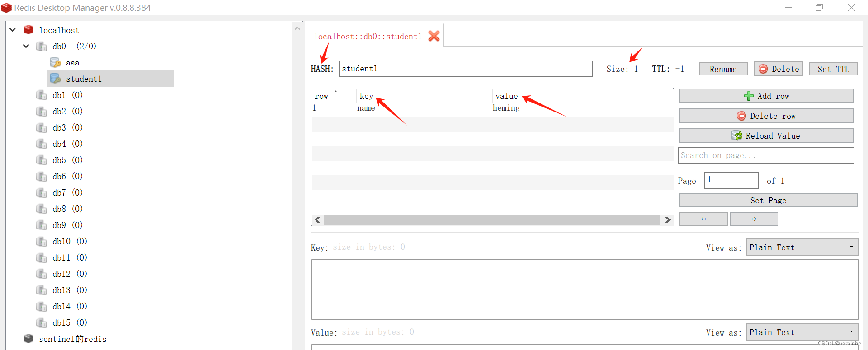The width and height of the screenshot is (868, 350).
Task: Open Set TTL dialog
Action: (833, 69)
